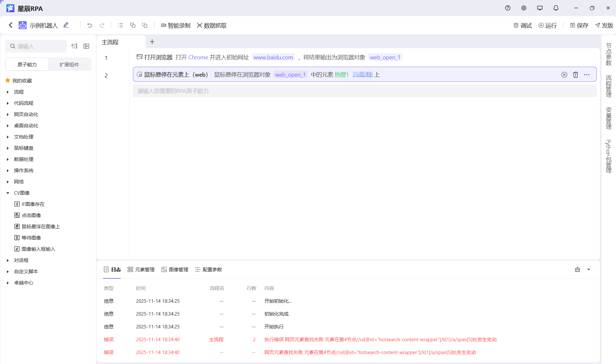Toggle tree list collapse icon
Viewport: 616px width, 364px height.
click(x=74, y=46)
